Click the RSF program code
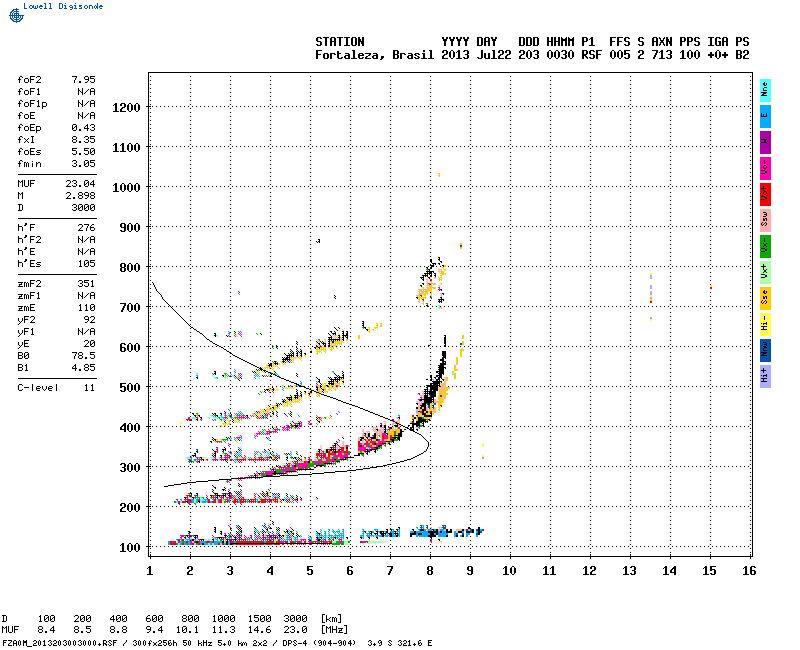The image size is (800, 650). click(x=591, y=55)
